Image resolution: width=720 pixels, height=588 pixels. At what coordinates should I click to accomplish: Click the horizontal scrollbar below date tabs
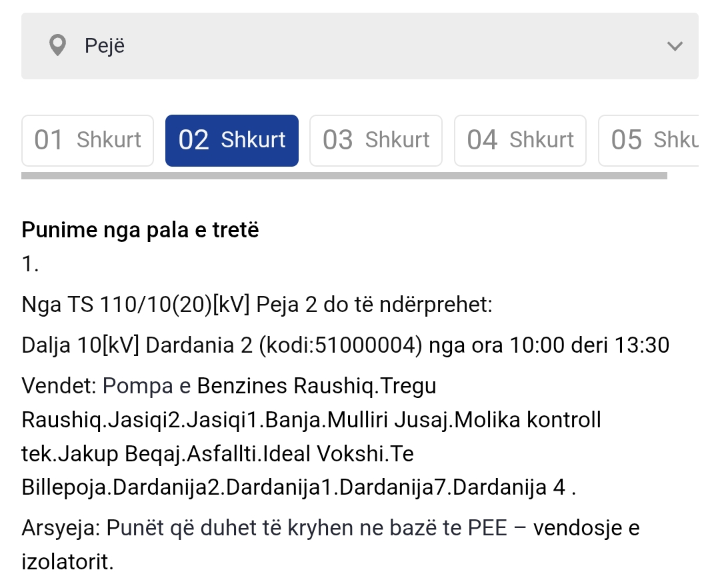click(344, 176)
